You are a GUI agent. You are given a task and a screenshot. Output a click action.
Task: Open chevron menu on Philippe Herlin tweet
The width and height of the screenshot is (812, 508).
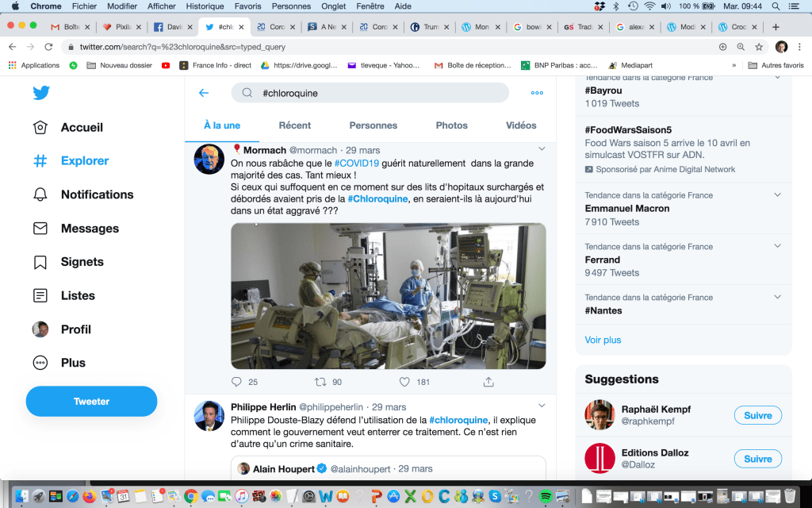[x=542, y=406]
